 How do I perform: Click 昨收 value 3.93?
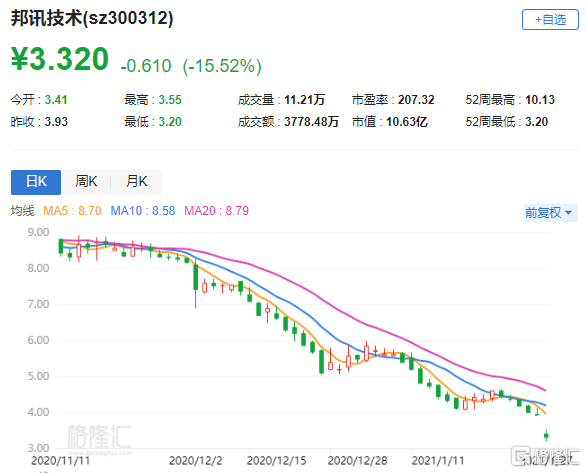coord(56,122)
